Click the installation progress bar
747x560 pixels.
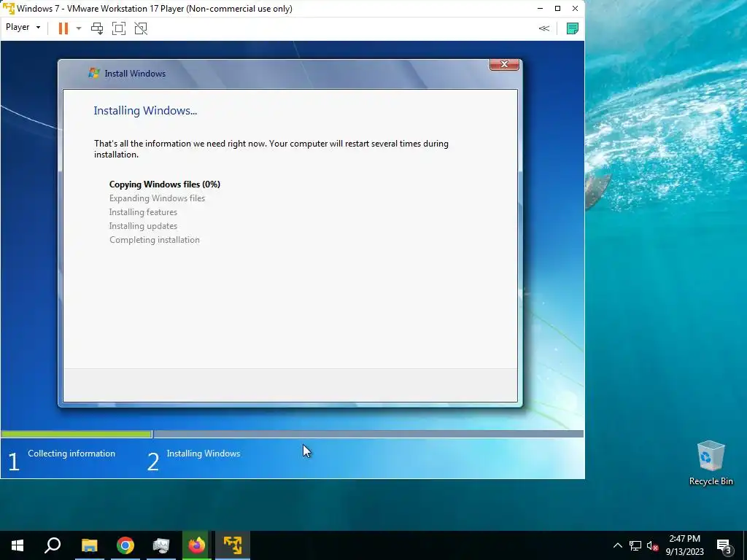(x=292, y=434)
